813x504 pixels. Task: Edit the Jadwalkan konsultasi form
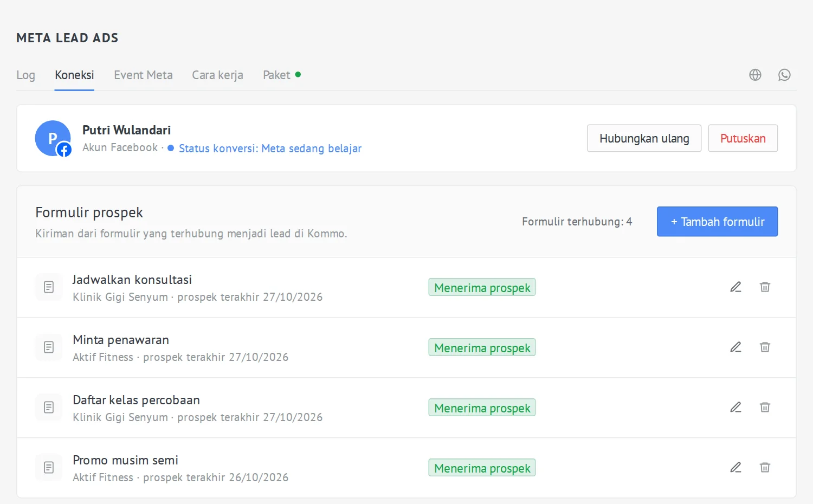pos(735,287)
